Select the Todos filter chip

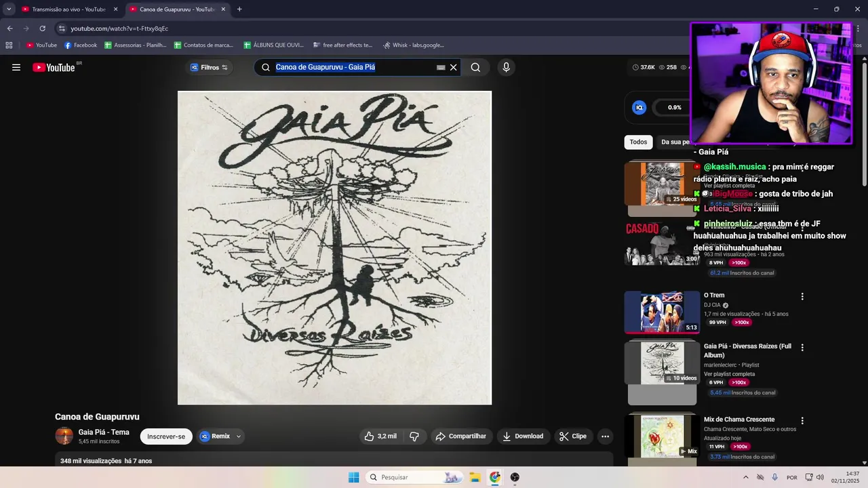coord(638,142)
